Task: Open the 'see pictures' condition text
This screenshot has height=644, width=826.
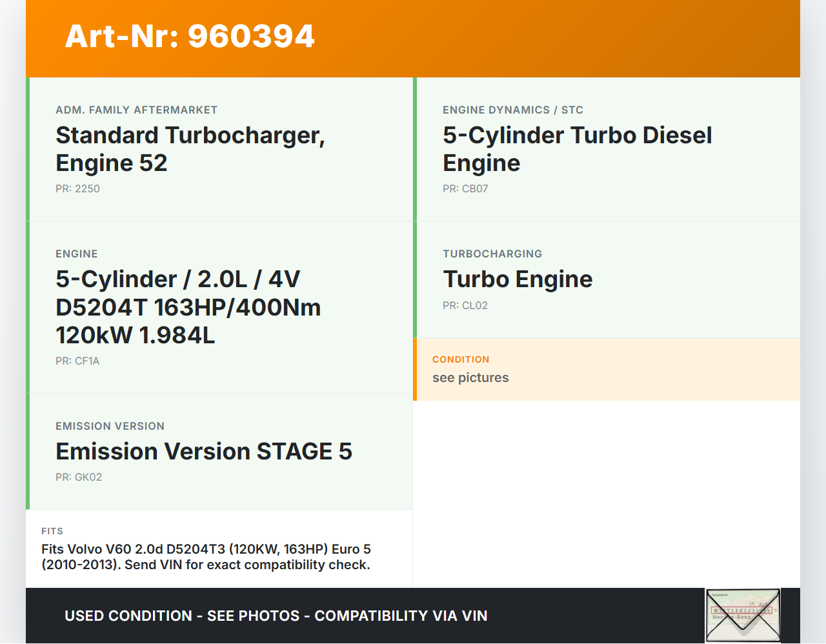Action: pos(470,378)
